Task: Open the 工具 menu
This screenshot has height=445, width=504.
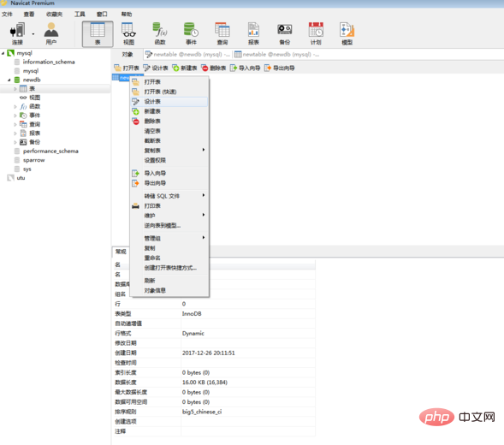Action: pyautogui.click(x=80, y=15)
